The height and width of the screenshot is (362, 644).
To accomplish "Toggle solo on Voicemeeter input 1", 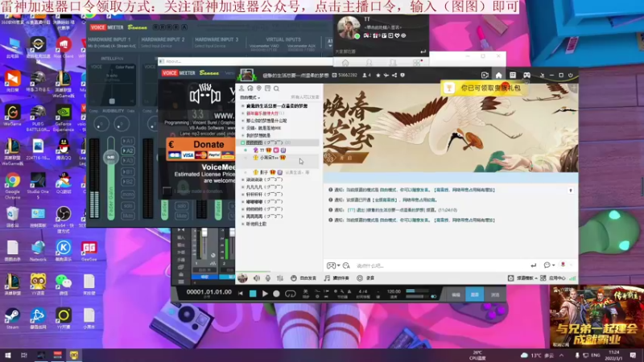I will [128, 206].
